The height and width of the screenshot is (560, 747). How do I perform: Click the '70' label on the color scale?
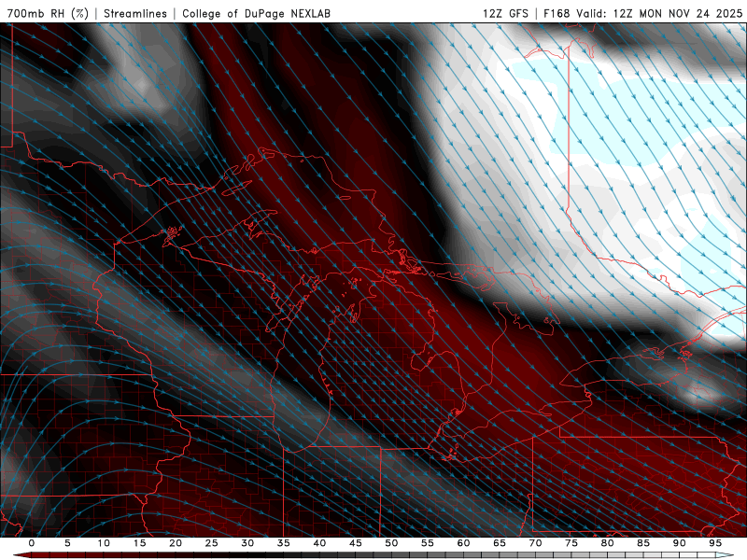[535, 543]
